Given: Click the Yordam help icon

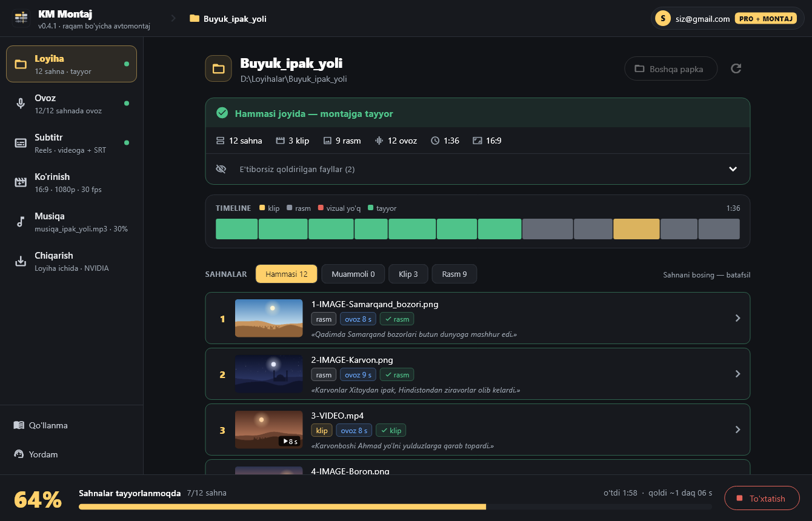Looking at the screenshot, I should [19, 454].
